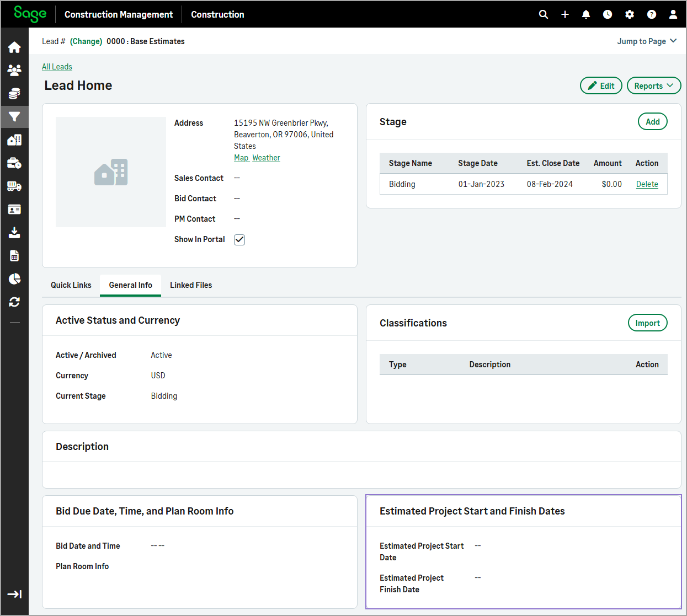Click the plus add icon in header

coord(565,14)
